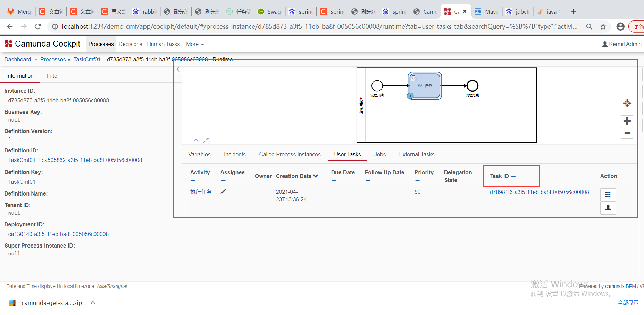Toggle sorting on the Task ID column
Image resolution: width=644 pixels, height=315 pixels.
[x=513, y=176]
